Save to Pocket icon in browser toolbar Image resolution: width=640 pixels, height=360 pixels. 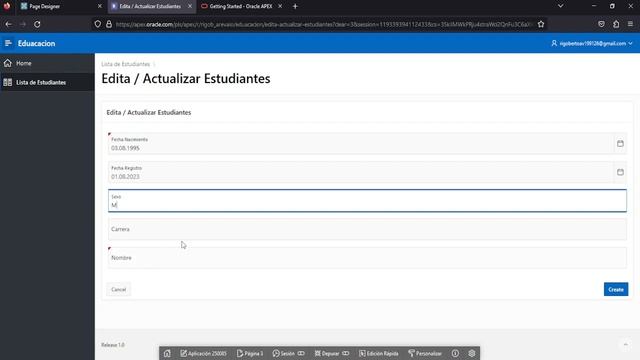coord(601,24)
